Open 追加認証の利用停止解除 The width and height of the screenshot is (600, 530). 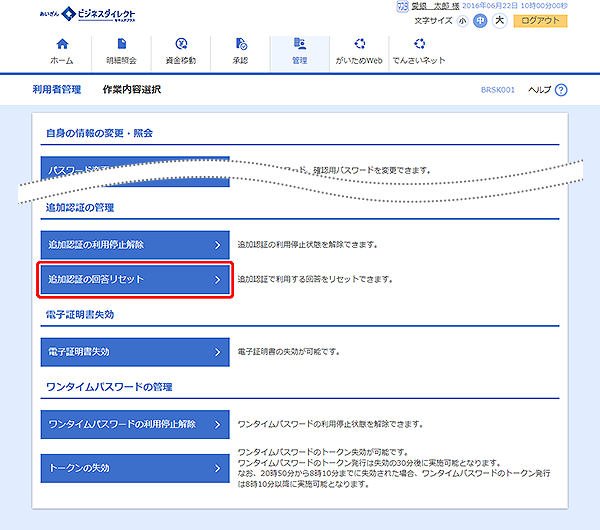click(135, 245)
